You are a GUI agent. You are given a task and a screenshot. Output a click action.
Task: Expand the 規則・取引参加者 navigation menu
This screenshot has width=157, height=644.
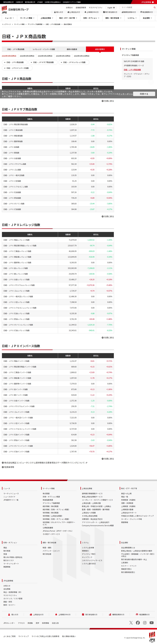click(x=113, y=18)
